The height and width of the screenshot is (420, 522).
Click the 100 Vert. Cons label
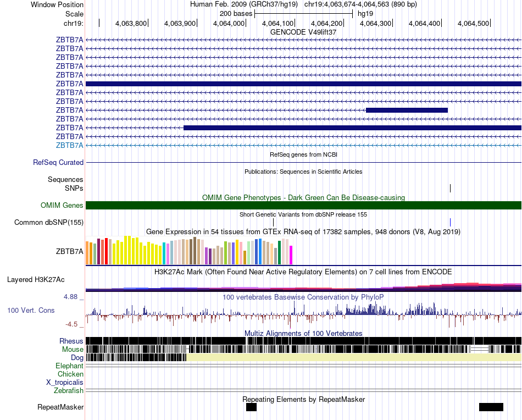tap(31, 310)
